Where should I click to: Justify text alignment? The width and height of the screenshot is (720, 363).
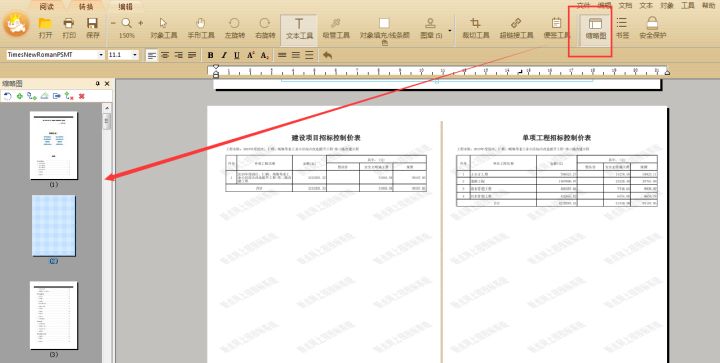coord(192,55)
